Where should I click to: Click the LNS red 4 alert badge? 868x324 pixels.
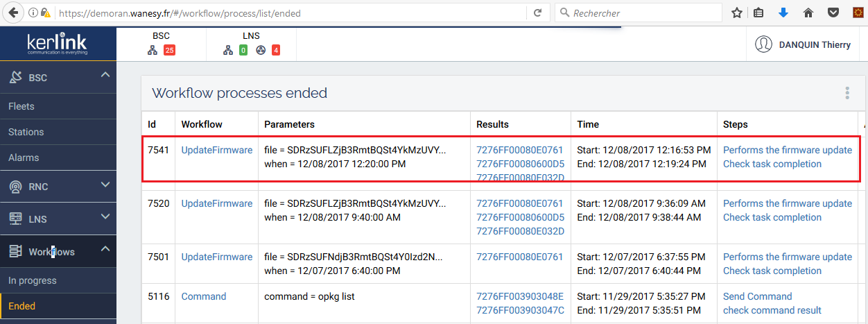tap(276, 50)
